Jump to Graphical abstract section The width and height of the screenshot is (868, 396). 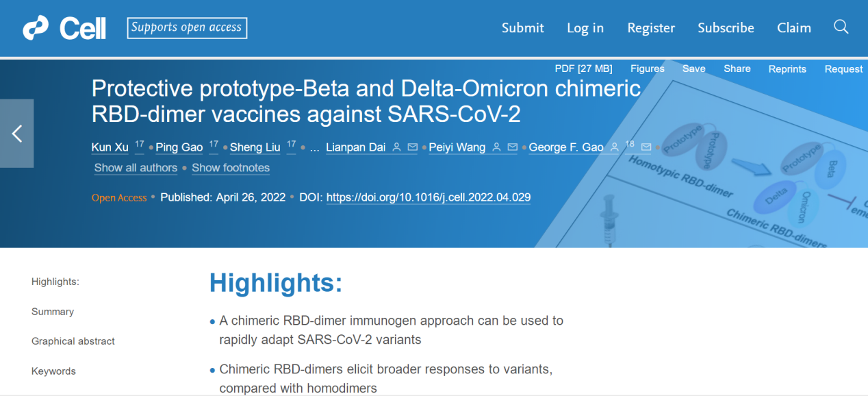tap(73, 341)
